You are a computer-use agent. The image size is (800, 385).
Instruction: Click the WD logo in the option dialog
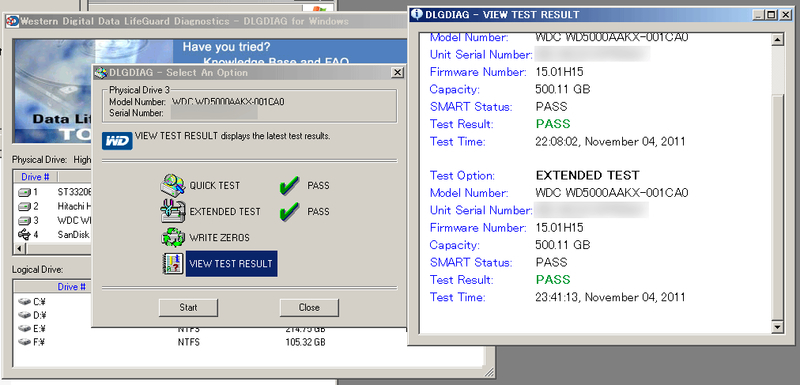coord(117,141)
